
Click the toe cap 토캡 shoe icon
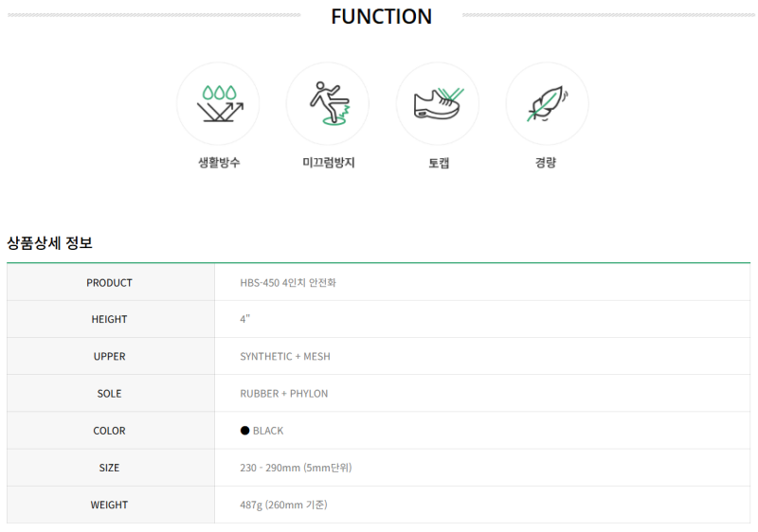438,104
